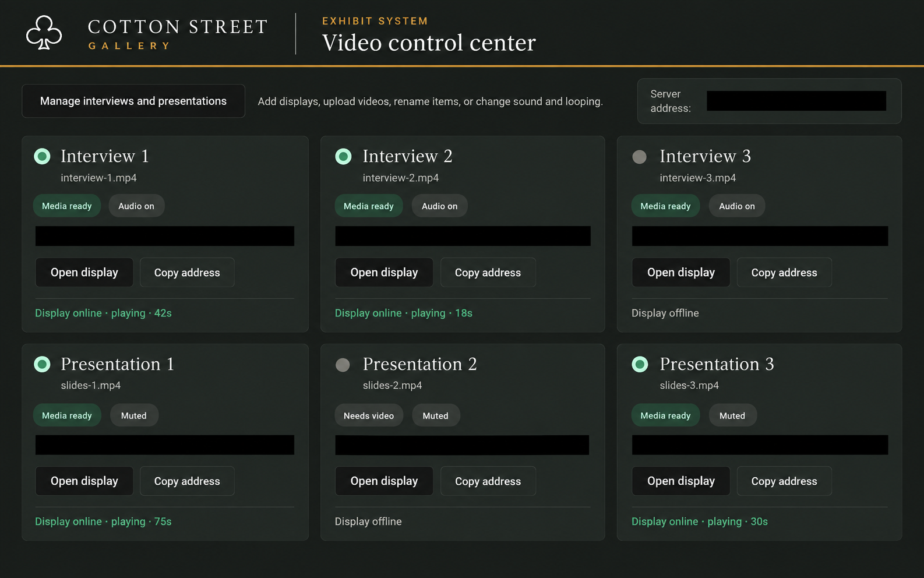Image resolution: width=924 pixels, height=578 pixels.
Task: Click the Presentation 2 offline status dot
Action: (x=343, y=365)
